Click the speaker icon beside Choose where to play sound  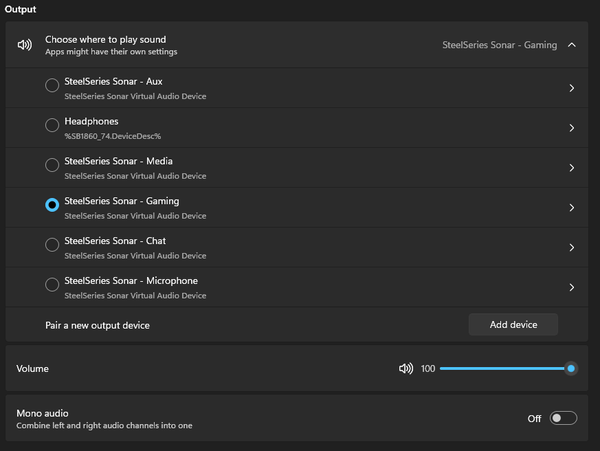(x=25, y=45)
